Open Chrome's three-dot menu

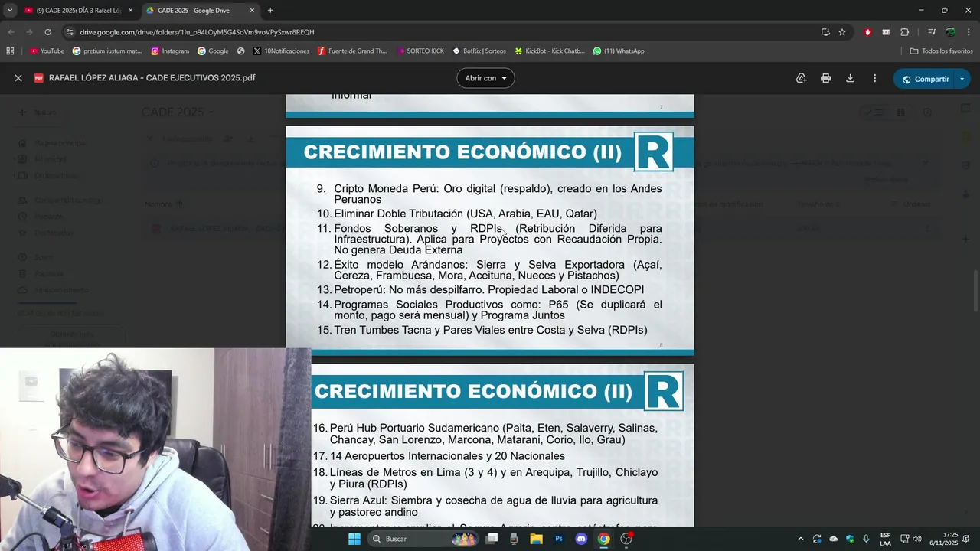[x=969, y=32]
